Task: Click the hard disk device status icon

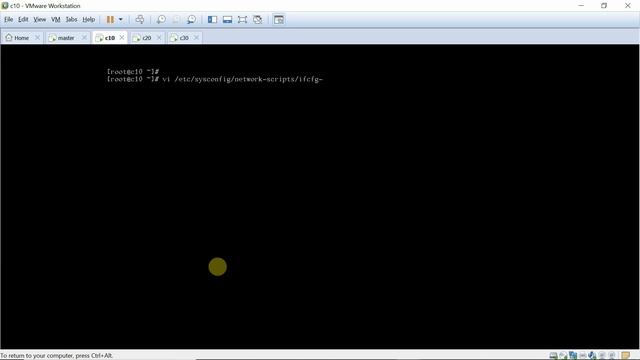Action: [553, 356]
